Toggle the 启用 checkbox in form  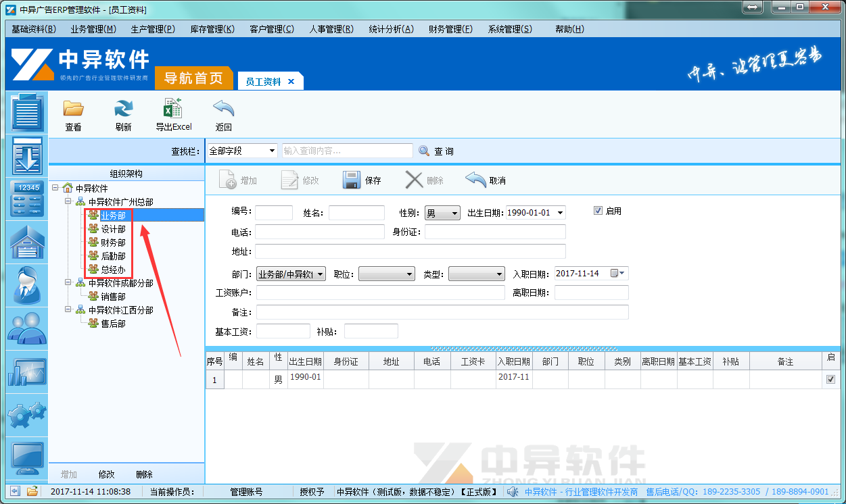tap(598, 211)
